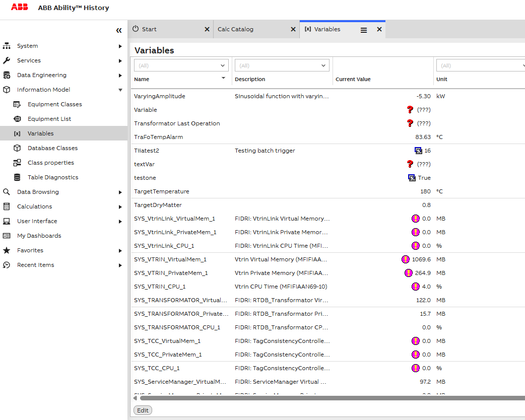The width and height of the screenshot is (525, 420).
Task: Click the My Dashboards icon
Action: (x=7, y=236)
